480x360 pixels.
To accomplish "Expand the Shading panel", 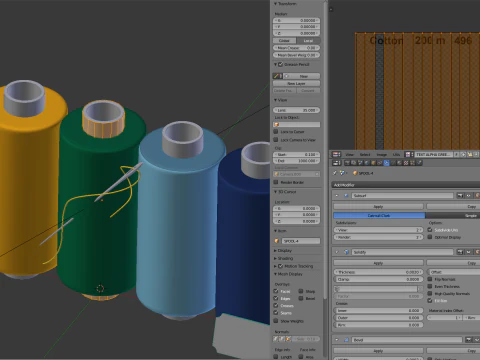I will [275, 258].
